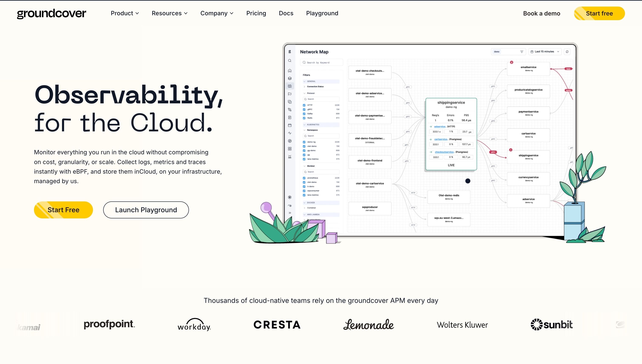The height and width of the screenshot is (364, 642).
Task: Open the cartservice (Postgress) link in the card
Action: (x=441, y=139)
